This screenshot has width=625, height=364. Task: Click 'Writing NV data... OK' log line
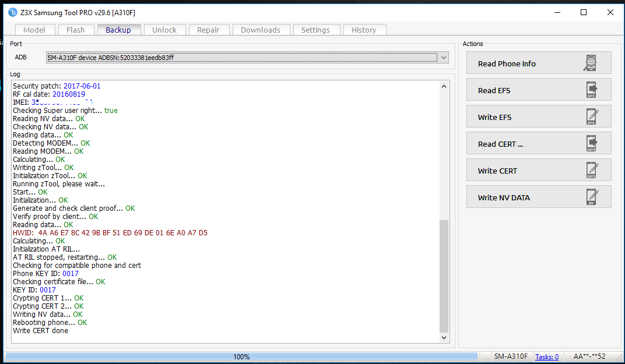(x=47, y=314)
